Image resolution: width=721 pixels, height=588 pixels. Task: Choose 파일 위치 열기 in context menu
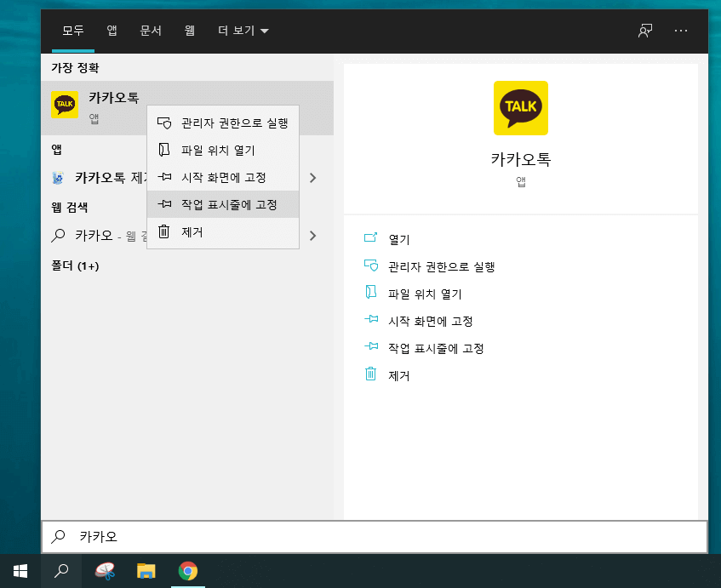click(223, 150)
